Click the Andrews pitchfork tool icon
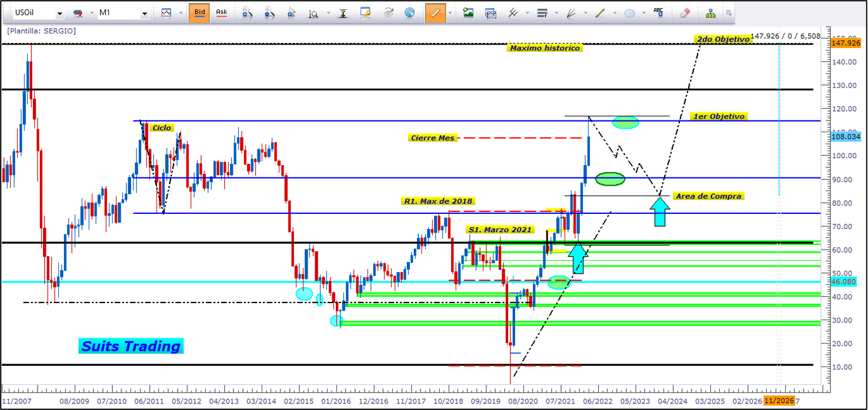868x410 pixels. pos(513,12)
